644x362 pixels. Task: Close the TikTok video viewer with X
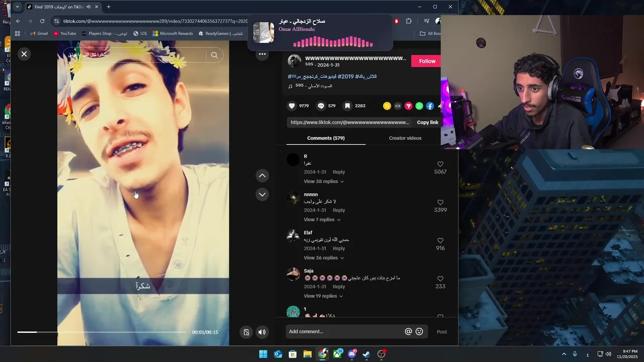point(24,54)
